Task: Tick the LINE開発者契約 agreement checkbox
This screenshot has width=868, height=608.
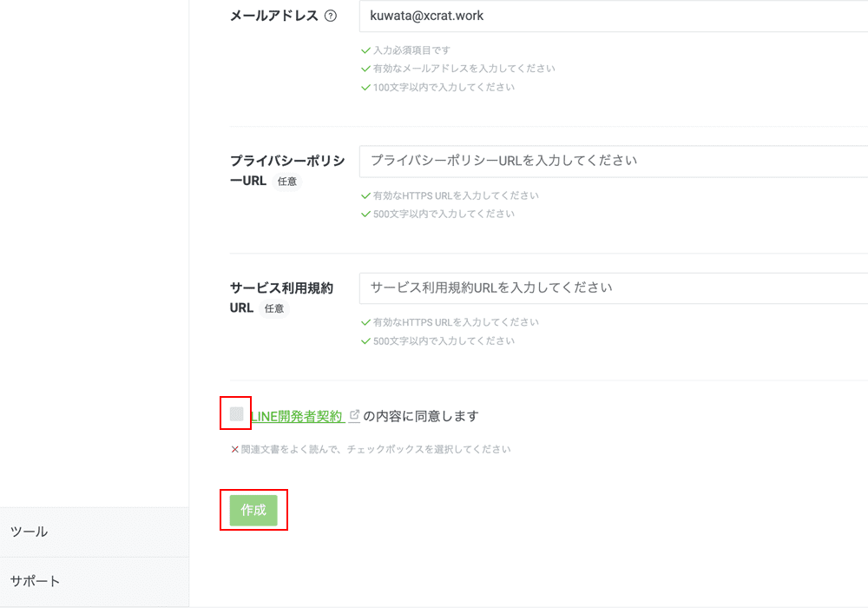Action: tap(236, 414)
